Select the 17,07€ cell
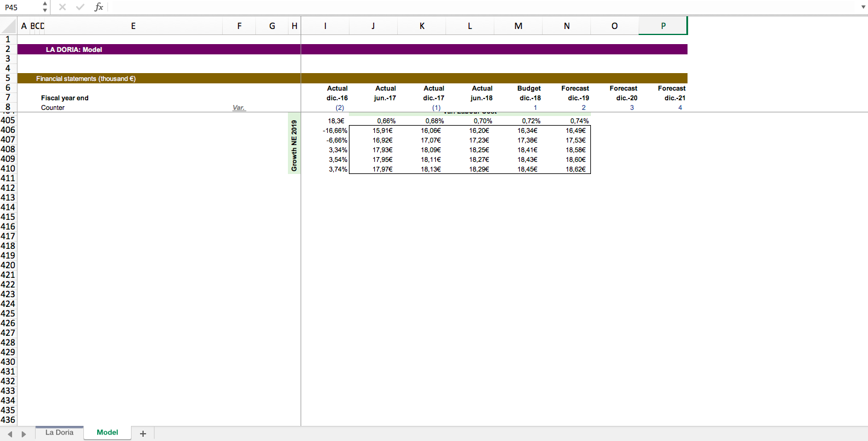The width and height of the screenshot is (868, 441). 421,140
